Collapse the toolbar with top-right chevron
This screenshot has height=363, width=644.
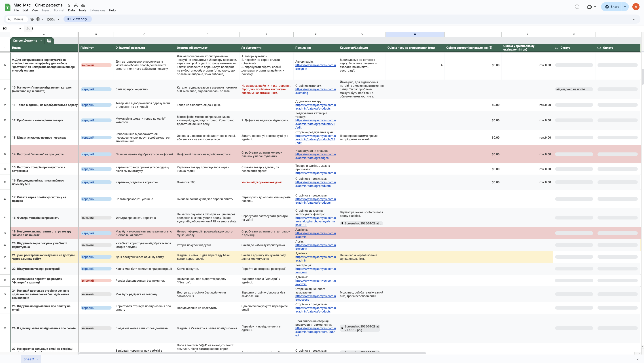point(634,19)
